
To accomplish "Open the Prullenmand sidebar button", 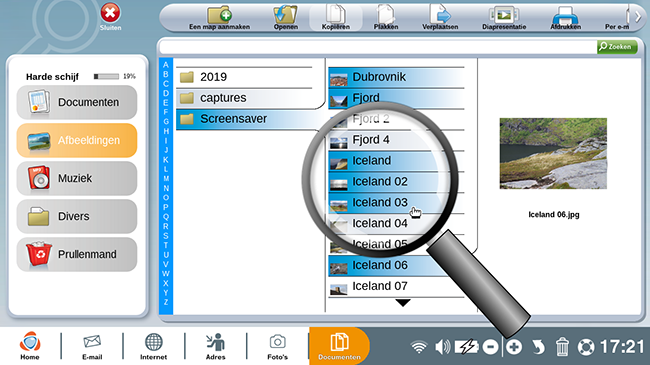I will click(77, 254).
